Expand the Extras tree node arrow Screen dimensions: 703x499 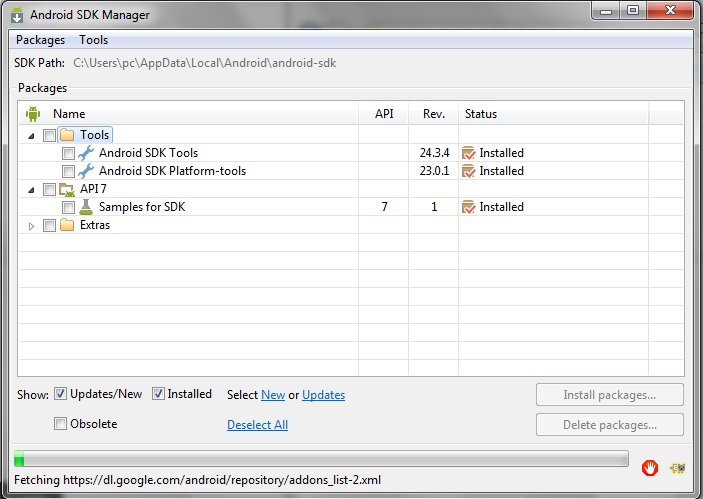point(32,225)
